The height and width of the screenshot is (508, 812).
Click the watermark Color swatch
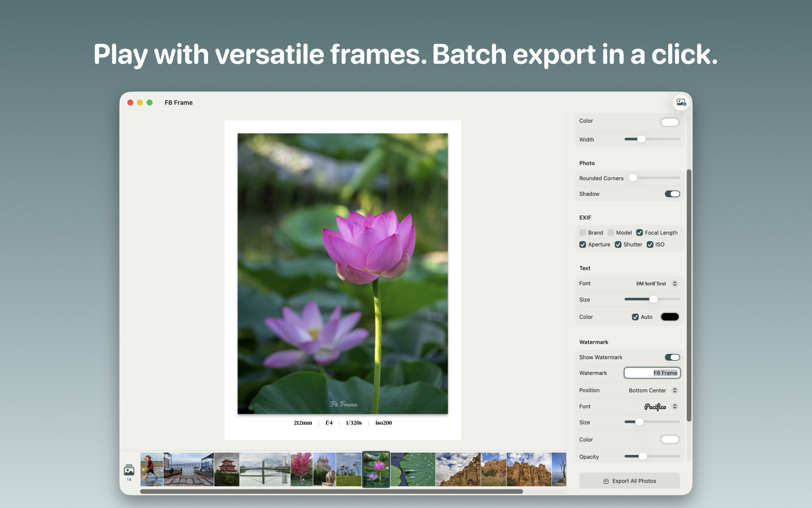(x=670, y=440)
